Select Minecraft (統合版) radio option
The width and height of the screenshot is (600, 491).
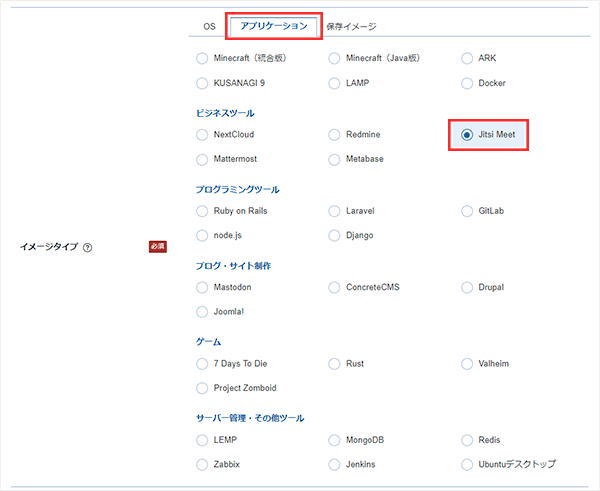(x=202, y=59)
